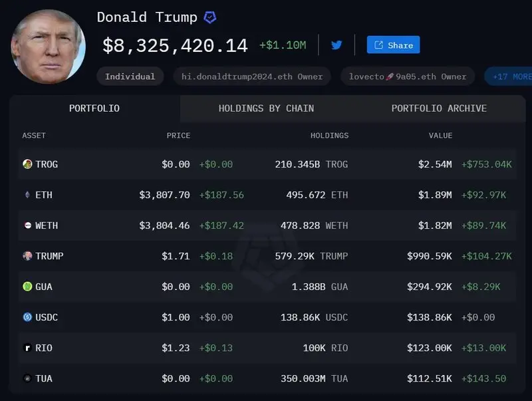Image resolution: width=532 pixels, height=401 pixels.
Task: Open the Twitter bird icon link
Action: coord(336,45)
